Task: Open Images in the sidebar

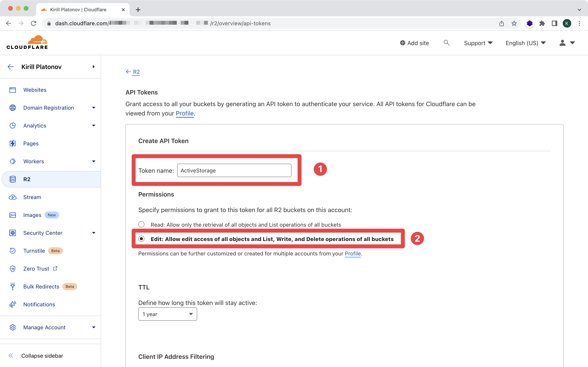Action: (32, 215)
